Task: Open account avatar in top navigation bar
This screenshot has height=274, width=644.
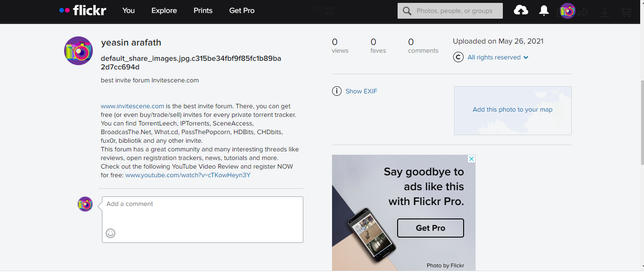Action: coord(567,11)
